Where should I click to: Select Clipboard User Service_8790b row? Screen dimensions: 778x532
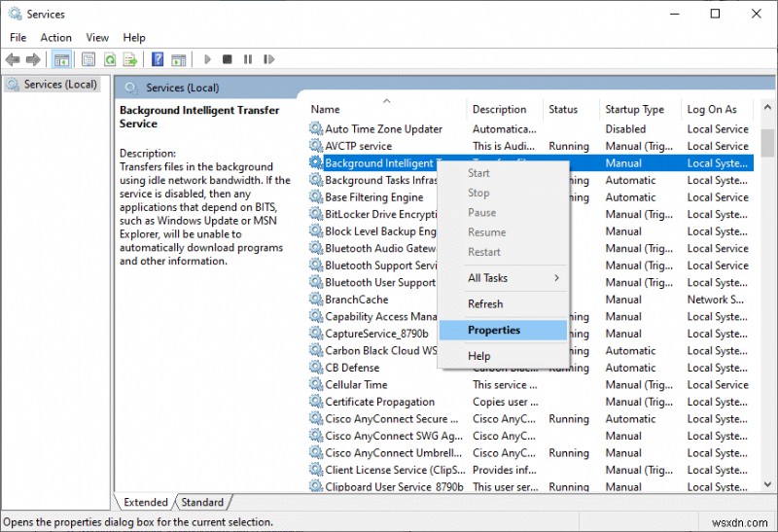pos(530,486)
